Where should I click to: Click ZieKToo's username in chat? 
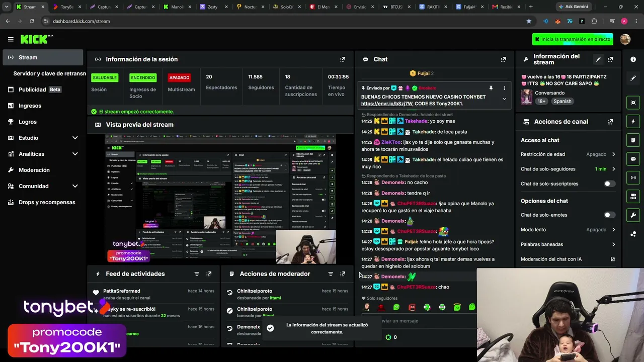[391, 142]
